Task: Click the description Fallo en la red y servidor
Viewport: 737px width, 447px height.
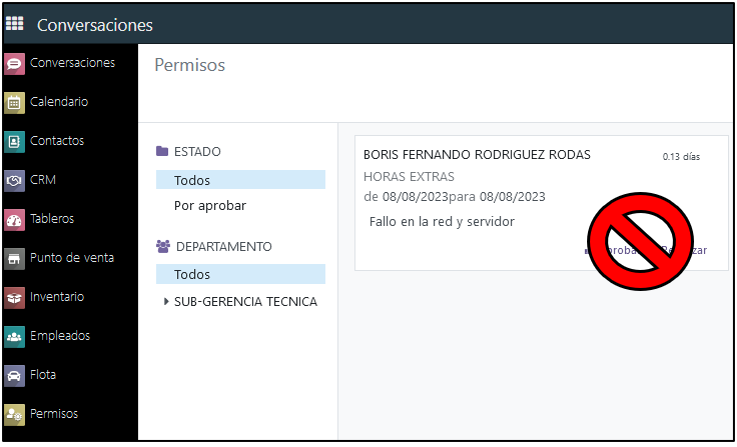Action: (442, 221)
